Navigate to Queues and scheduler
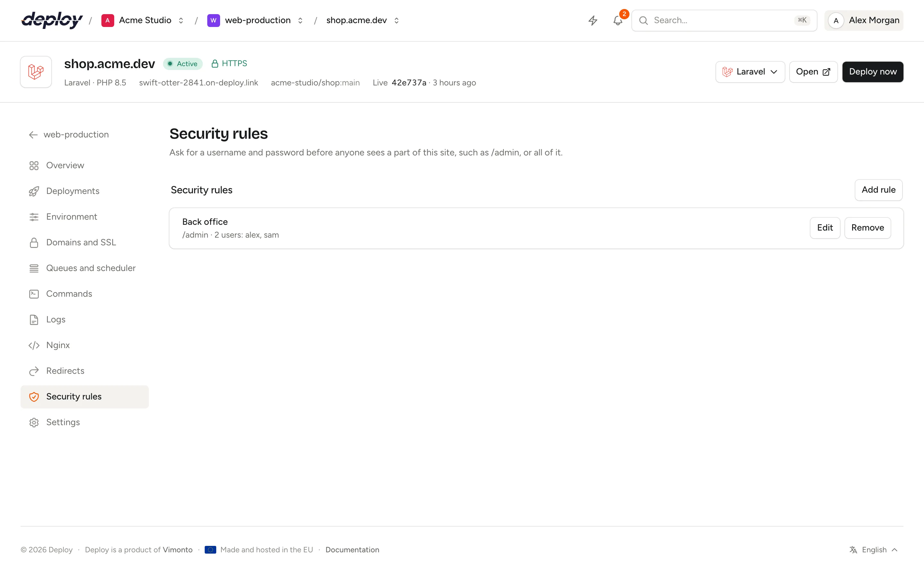The height and width of the screenshot is (578, 924). 85,268
